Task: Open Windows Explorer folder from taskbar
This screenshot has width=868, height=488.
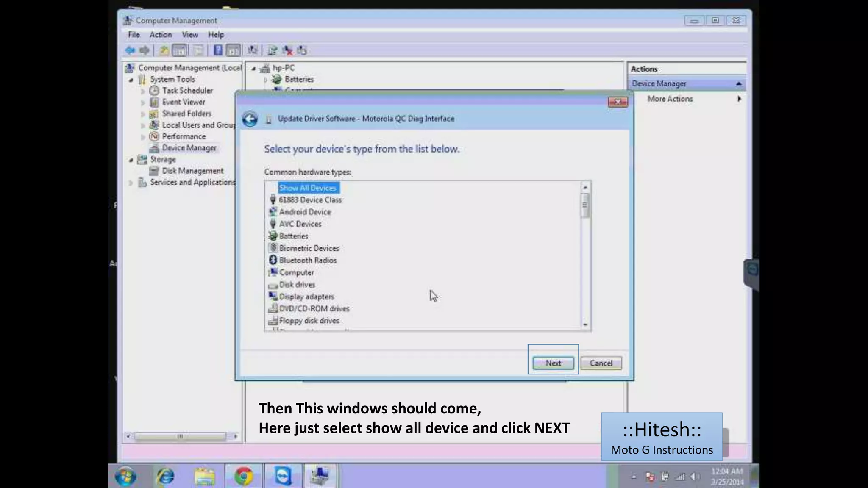Action: 205,476
